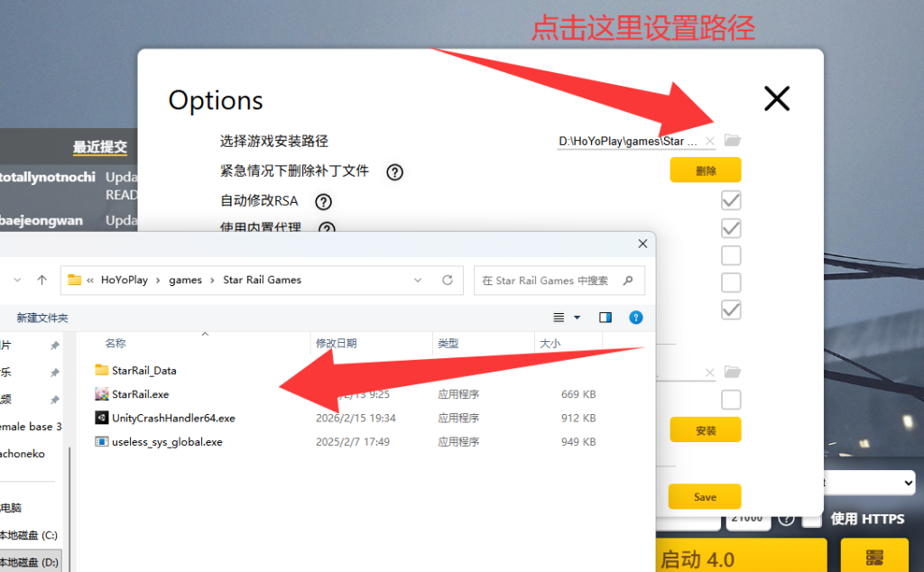The height and width of the screenshot is (572, 924).
Task: Open the view layout options dropdown
Action: [x=567, y=318]
